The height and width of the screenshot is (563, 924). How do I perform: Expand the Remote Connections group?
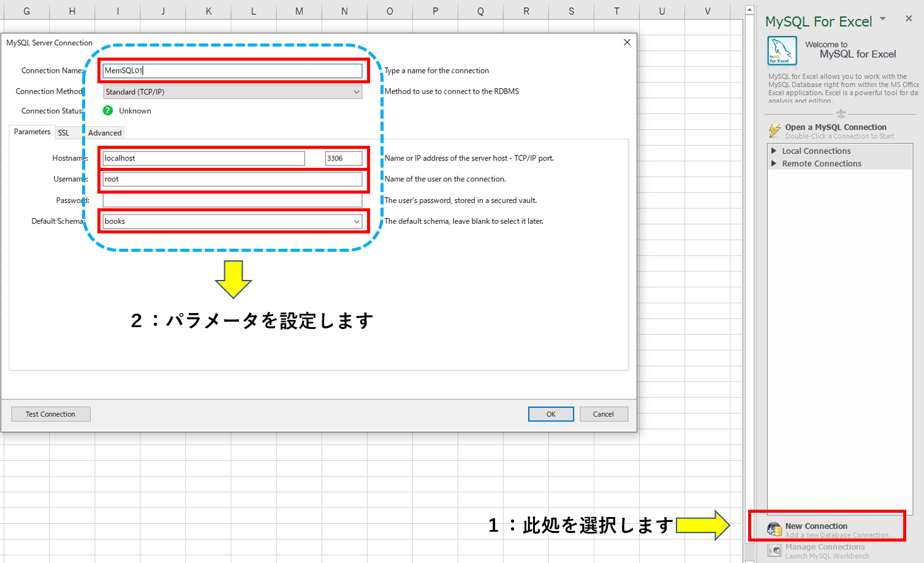tap(774, 164)
